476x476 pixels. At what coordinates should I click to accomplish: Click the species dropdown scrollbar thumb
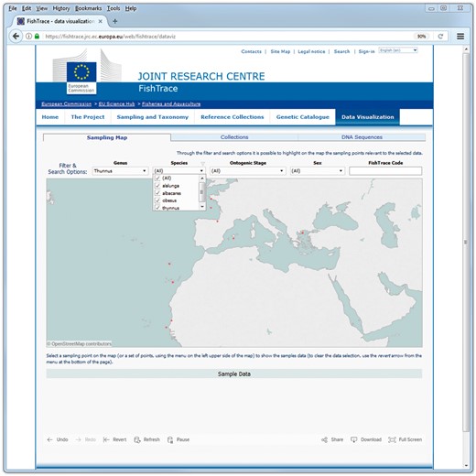(201, 192)
